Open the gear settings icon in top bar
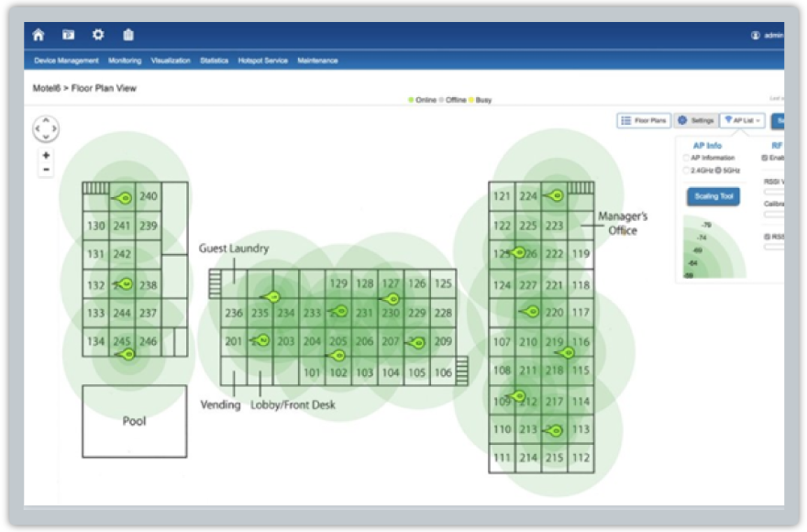This screenshot has height=532, width=807. point(98,35)
